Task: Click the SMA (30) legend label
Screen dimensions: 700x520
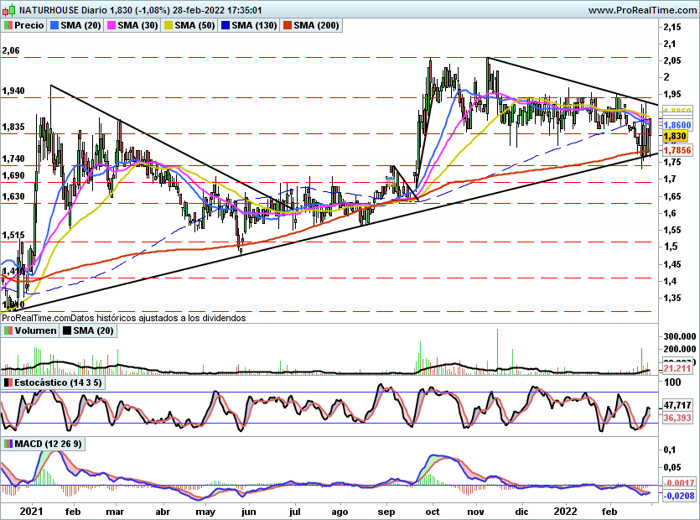Action: click(133, 25)
